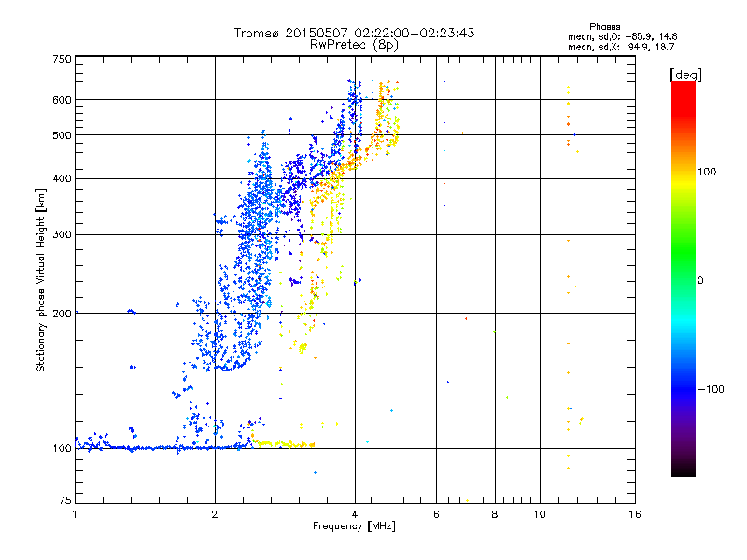
Task: Click the Stationary phase Virtual Height axis label
Action: pyautogui.click(x=41, y=280)
